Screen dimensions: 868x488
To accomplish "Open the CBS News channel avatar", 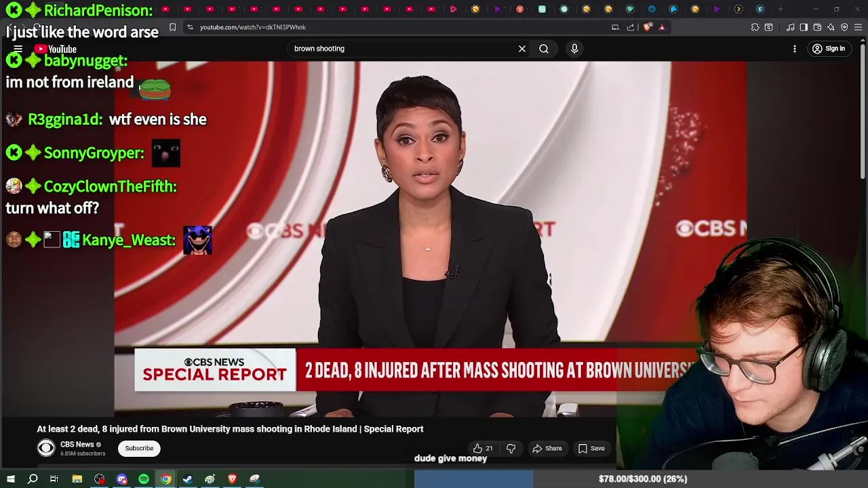I will 45,448.
